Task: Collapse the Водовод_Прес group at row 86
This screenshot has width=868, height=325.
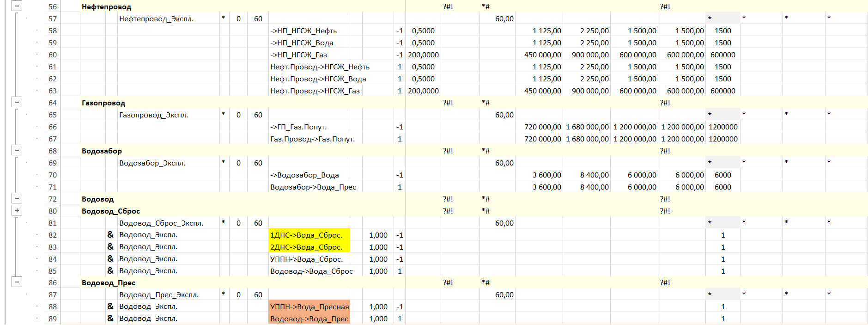Action: (x=17, y=282)
